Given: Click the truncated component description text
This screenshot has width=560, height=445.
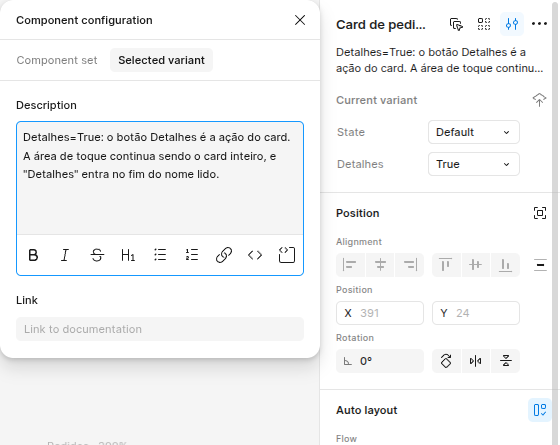Looking at the screenshot, I should (x=439, y=60).
